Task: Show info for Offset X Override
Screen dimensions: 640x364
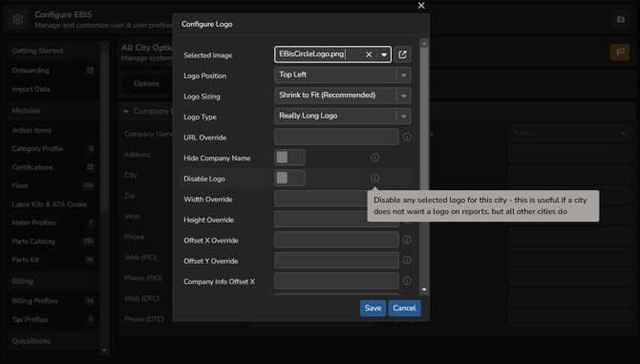Action: pyautogui.click(x=407, y=240)
